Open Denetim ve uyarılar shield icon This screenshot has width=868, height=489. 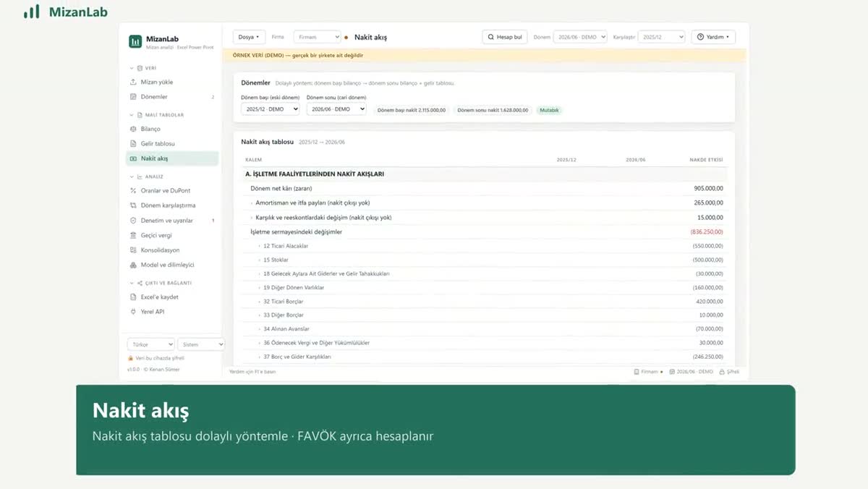click(133, 221)
